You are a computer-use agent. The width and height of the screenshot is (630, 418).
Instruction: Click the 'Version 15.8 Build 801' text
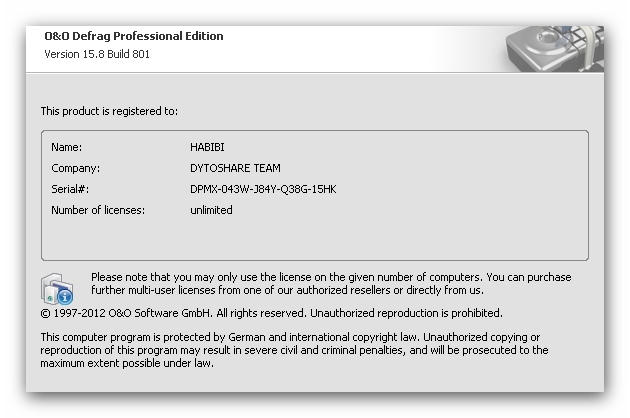[x=97, y=54]
